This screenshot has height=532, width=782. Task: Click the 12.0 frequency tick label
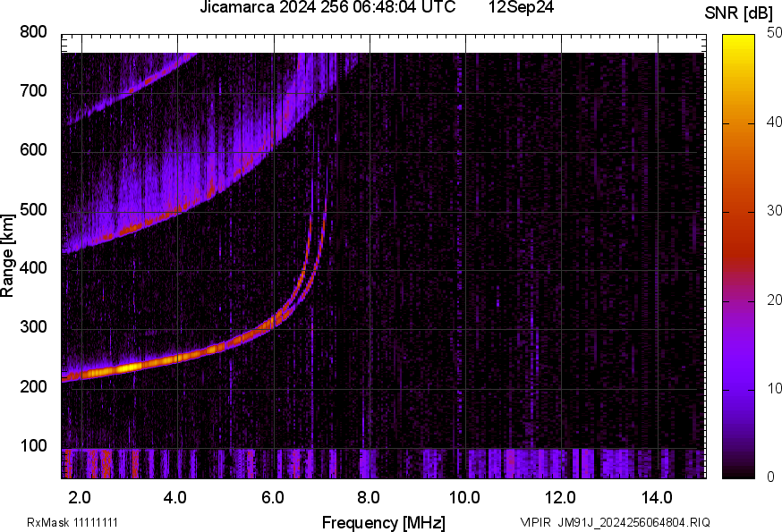pos(561,497)
